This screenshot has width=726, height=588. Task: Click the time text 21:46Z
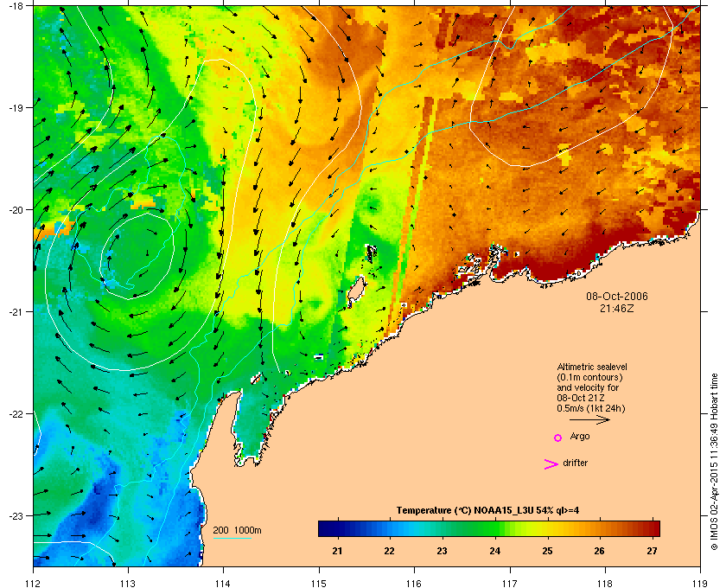pyautogui.click(x=617, y=308)
